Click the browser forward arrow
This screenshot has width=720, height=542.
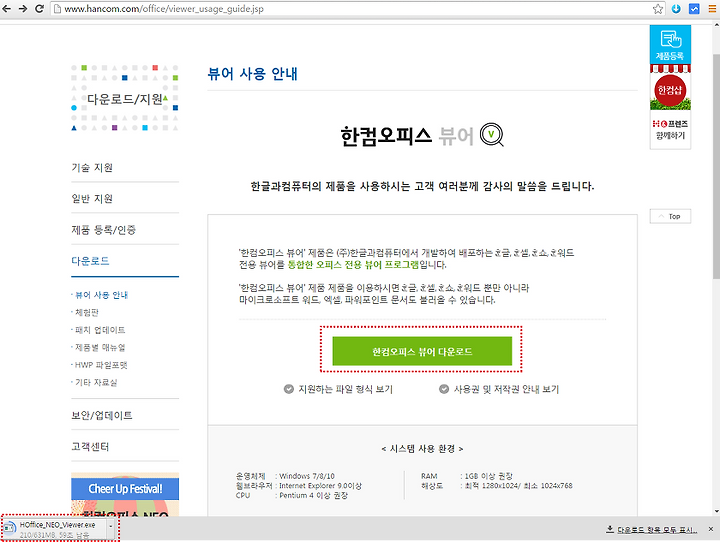pos(23,9)
